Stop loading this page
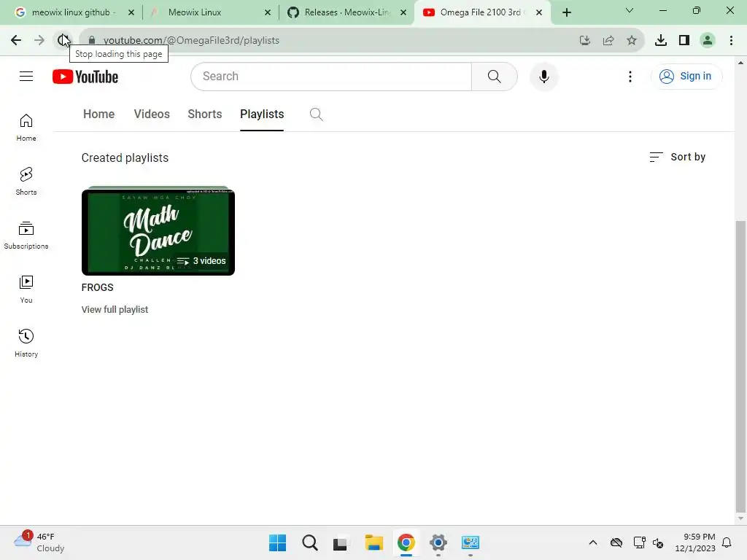 63,40
